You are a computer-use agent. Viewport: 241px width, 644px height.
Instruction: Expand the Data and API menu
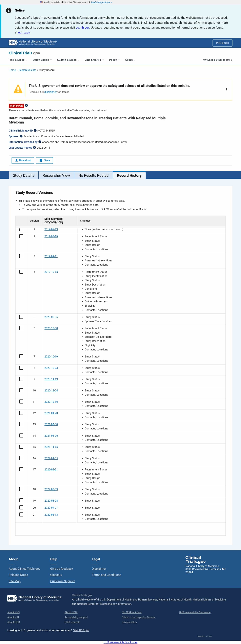94,60
